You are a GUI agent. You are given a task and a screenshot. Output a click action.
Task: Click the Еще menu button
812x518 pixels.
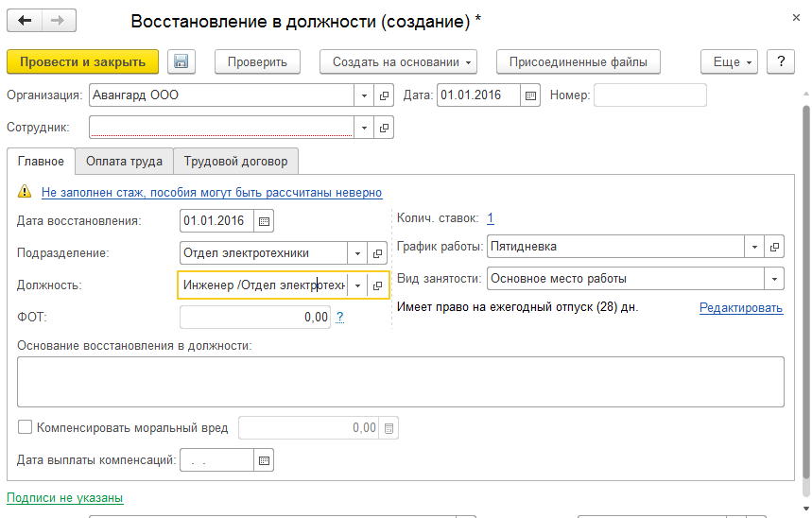[729, 61]
